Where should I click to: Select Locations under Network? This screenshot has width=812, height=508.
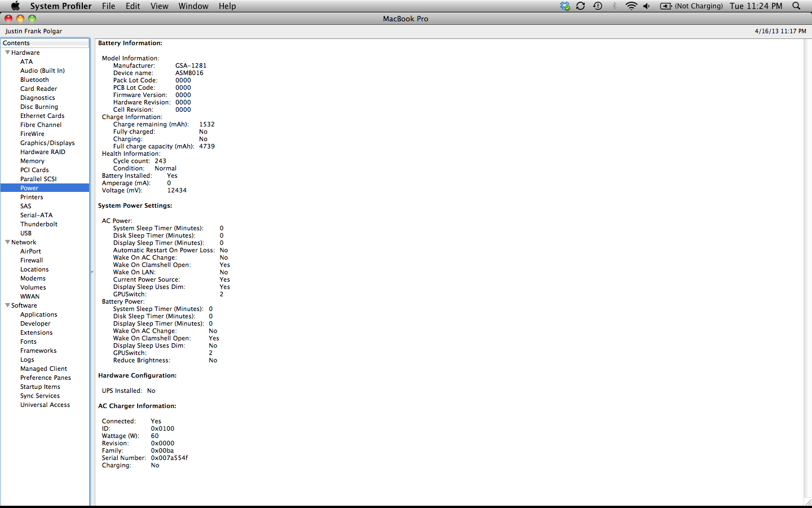pyautogui.click(x=34, y=269)
